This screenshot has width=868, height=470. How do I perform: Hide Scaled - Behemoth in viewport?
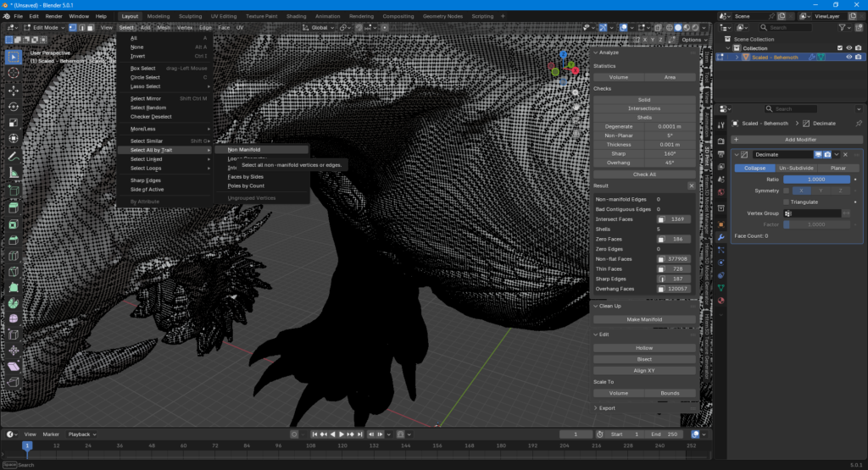click(x=848, y=57)
